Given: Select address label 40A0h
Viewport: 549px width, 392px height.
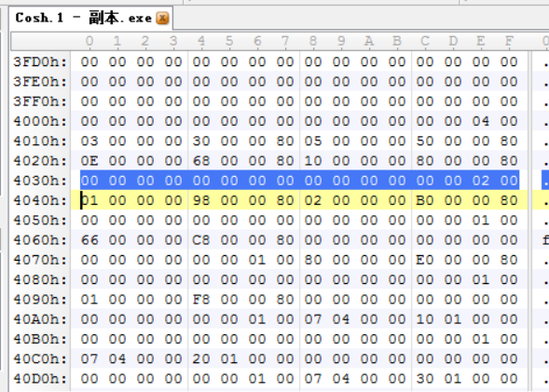Looking at the screenshot, I should click(40, 319).
